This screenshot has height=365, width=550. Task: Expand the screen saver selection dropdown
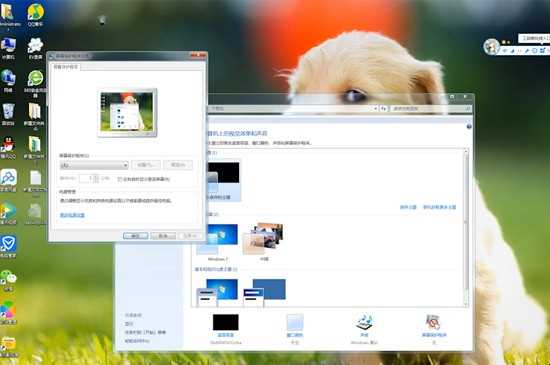pos(94,165)
